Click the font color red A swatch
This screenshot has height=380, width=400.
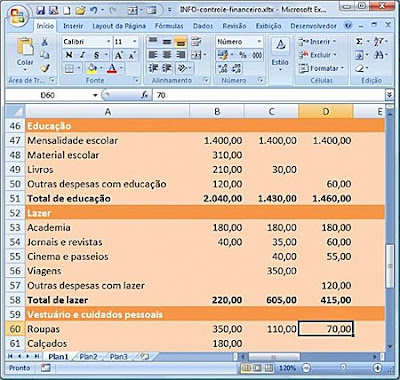tap(112, 68)
